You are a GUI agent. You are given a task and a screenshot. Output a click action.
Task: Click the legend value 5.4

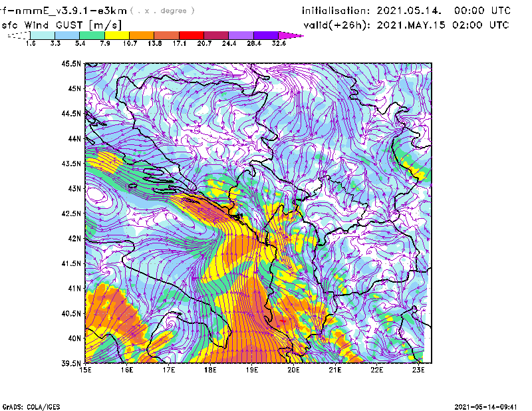pos(80,43)
